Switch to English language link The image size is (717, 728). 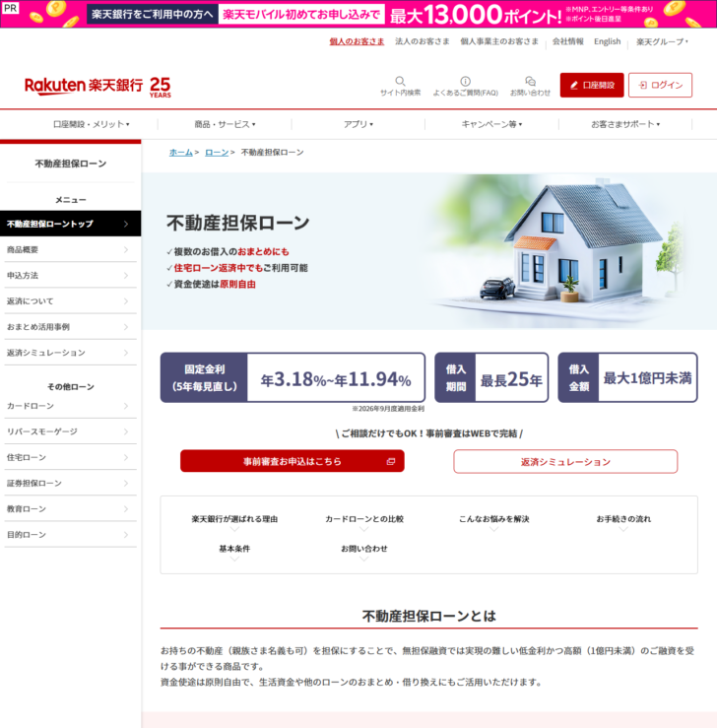coord(607,41)
